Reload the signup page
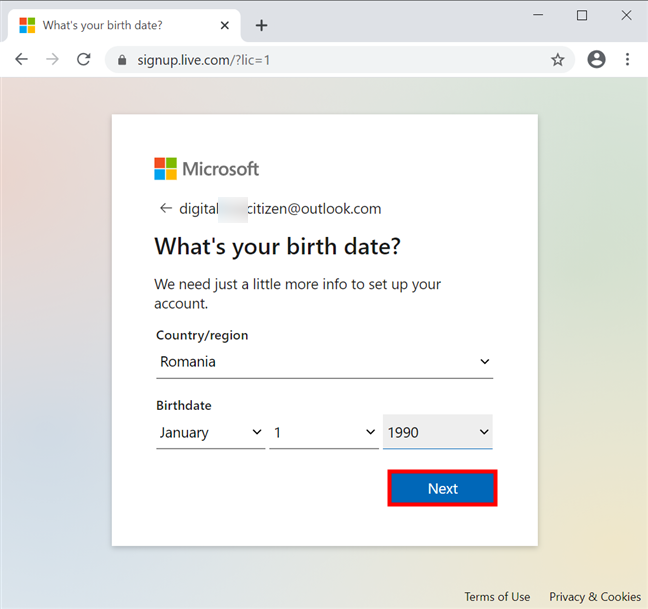This screenshot has height=609, width=648. point(84,60)
